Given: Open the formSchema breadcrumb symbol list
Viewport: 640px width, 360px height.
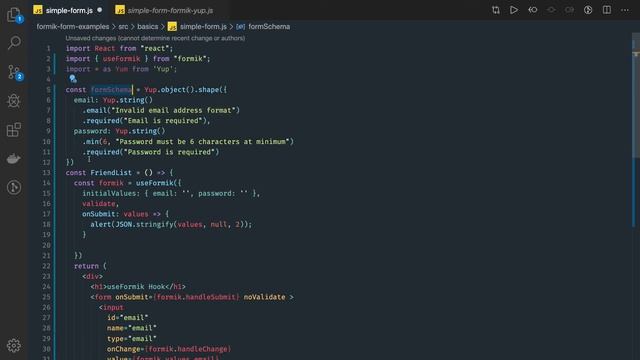Looking at the screenshot, I should coord(269,27).
